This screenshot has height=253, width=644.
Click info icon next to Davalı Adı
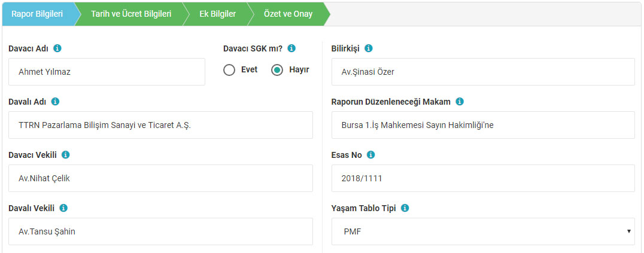(x=56, y=102)
